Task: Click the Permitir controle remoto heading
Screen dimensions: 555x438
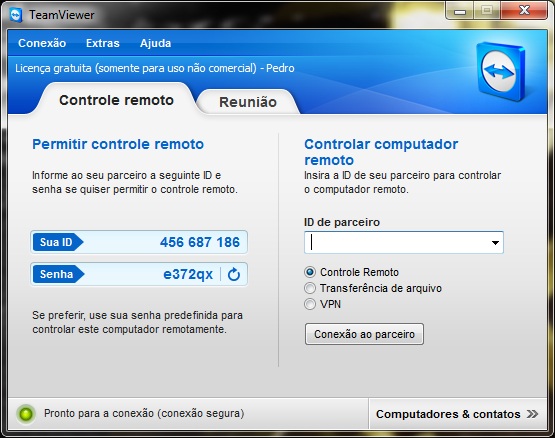Action: point(118,144)
